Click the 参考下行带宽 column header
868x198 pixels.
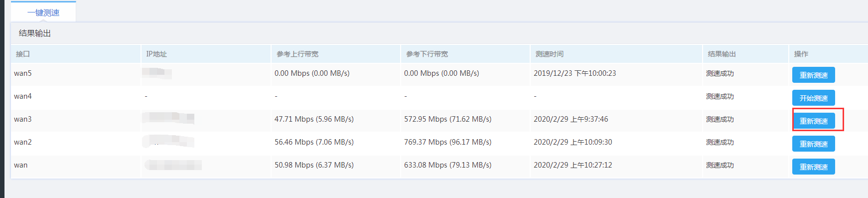[x=427, y=54]
